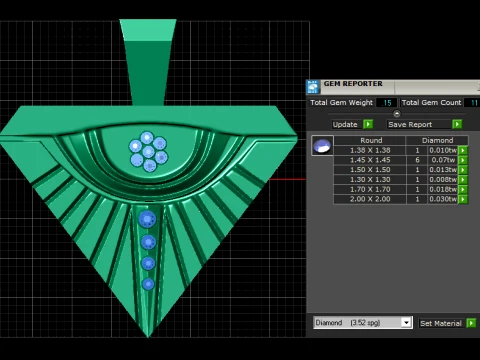The height and width of the screenshot is (360, 480).
Task: Click the 0.07tw weight cell
Action: pos(443,160)
